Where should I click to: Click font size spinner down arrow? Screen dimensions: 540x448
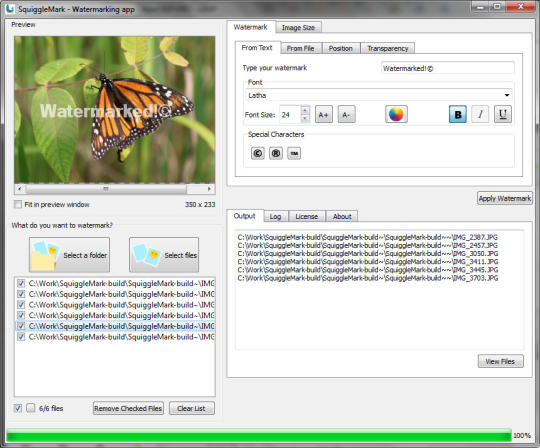305,119
